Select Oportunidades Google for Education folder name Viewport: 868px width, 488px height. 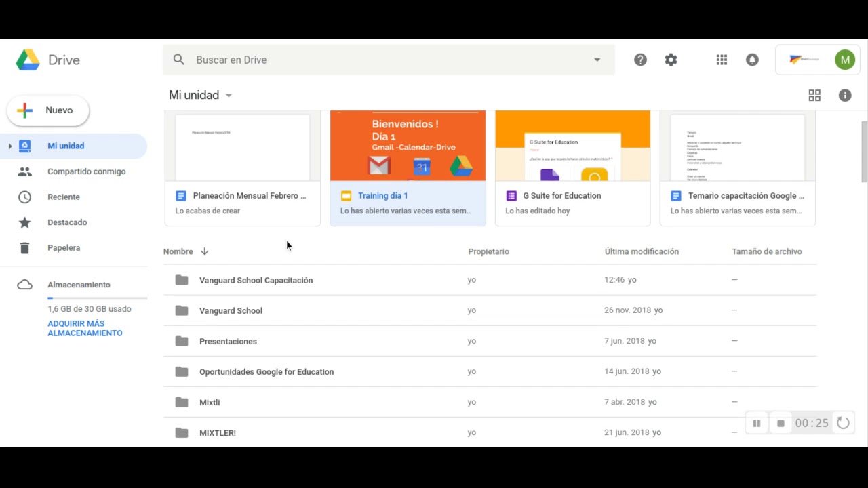pos(267,371)
